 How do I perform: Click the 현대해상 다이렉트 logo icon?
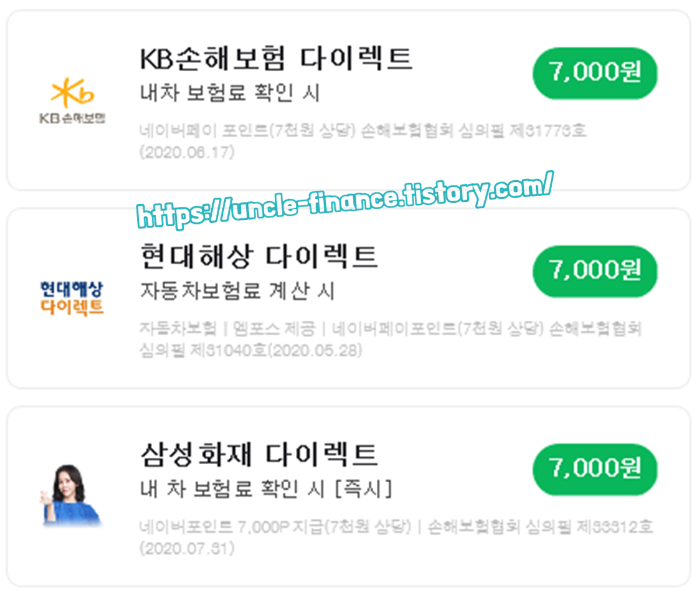click(x=72, y=298)
